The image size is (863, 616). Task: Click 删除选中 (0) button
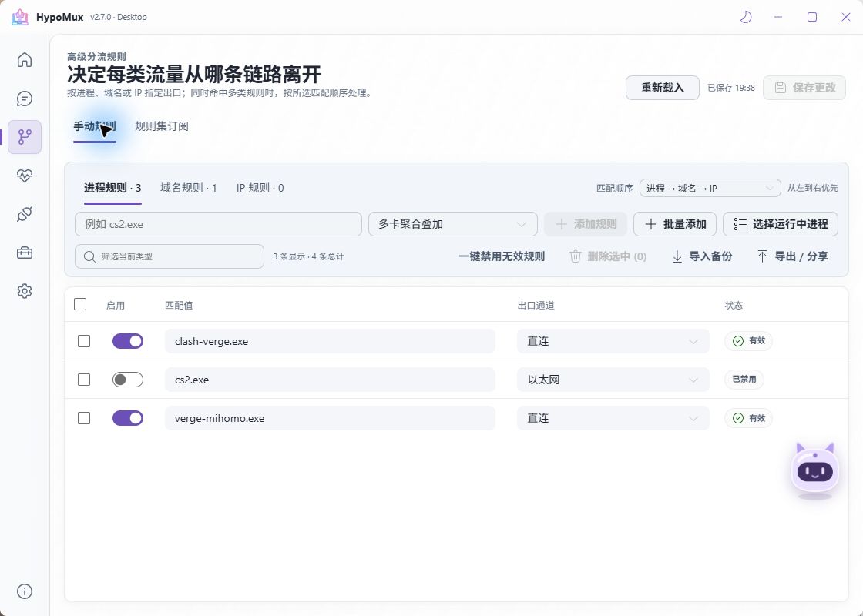click(608, 256)
